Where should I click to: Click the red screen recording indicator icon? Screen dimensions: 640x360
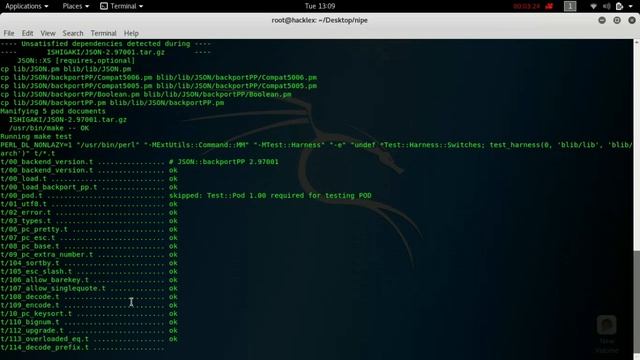coord(549,6)
